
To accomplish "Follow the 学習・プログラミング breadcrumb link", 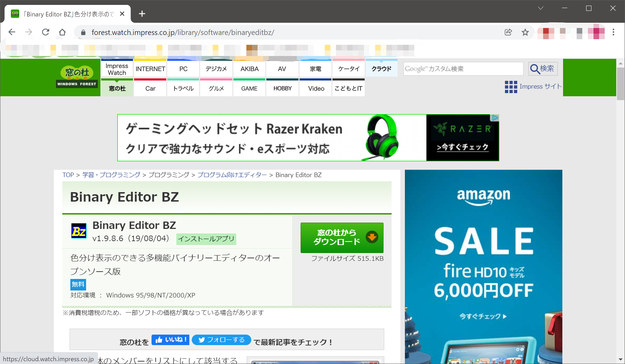I will (111, 175).
